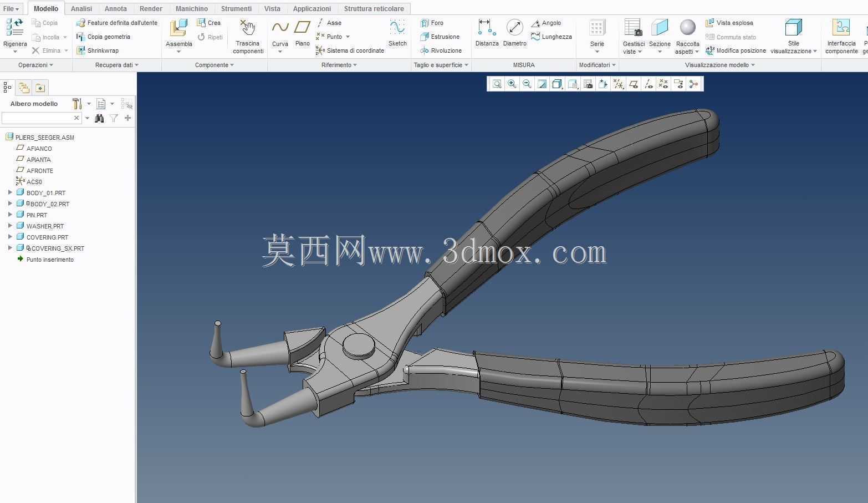Open the Recupera dati group dropdown
868x503 pixels.
pyautogui.click(x=117, y=65)
